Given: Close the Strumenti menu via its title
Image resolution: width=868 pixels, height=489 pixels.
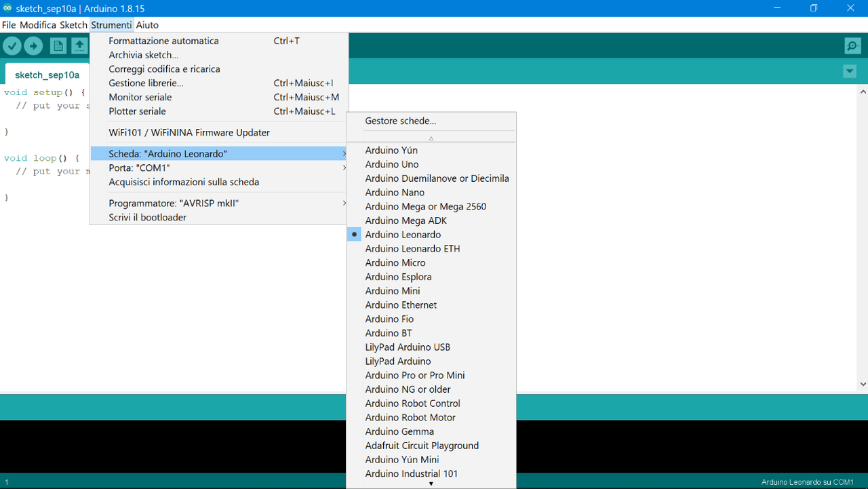Looking at the screenshot, I should tap(111, 25).
